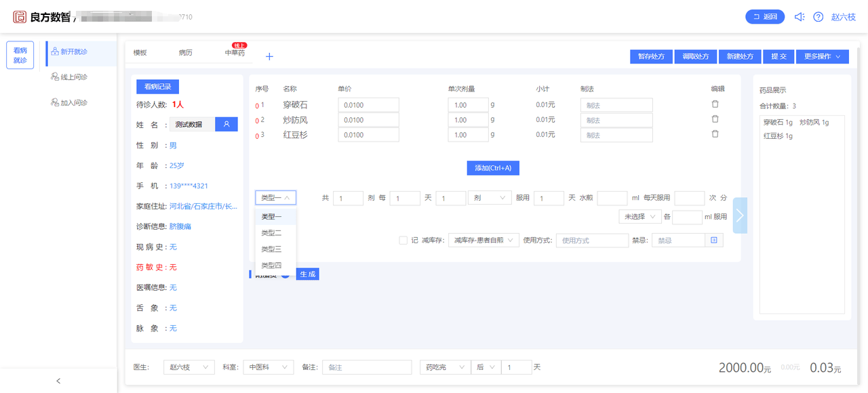Click the 医嘱信息 无 value
The height and width of the screenshot is (393, 868).
coord(173,287)
